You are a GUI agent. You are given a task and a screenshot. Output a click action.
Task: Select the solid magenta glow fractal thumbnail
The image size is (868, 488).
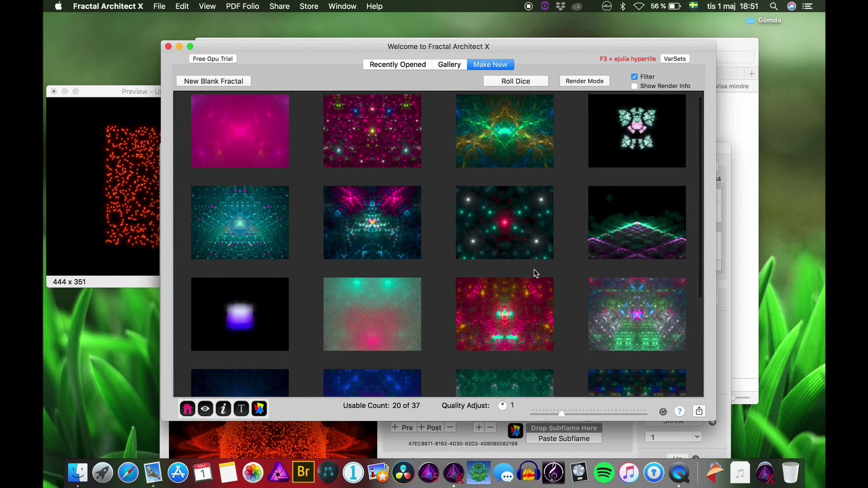tap(240, 131)
